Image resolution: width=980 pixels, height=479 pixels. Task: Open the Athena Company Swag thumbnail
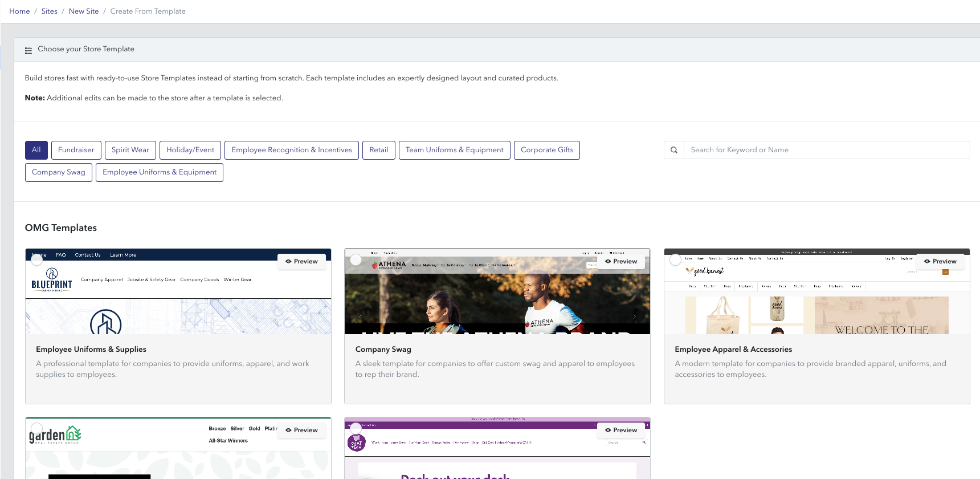497,291
